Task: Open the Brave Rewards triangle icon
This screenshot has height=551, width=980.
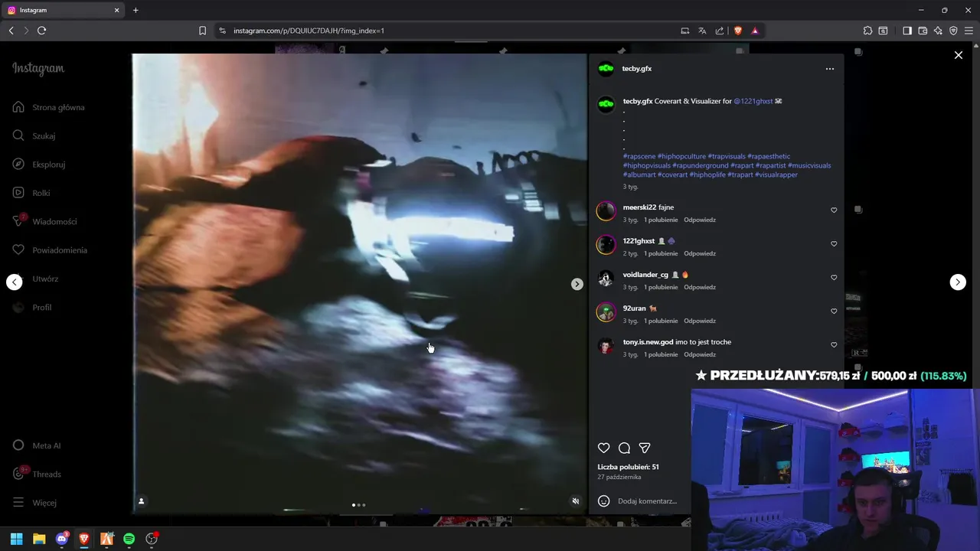Action: point(755,31)
